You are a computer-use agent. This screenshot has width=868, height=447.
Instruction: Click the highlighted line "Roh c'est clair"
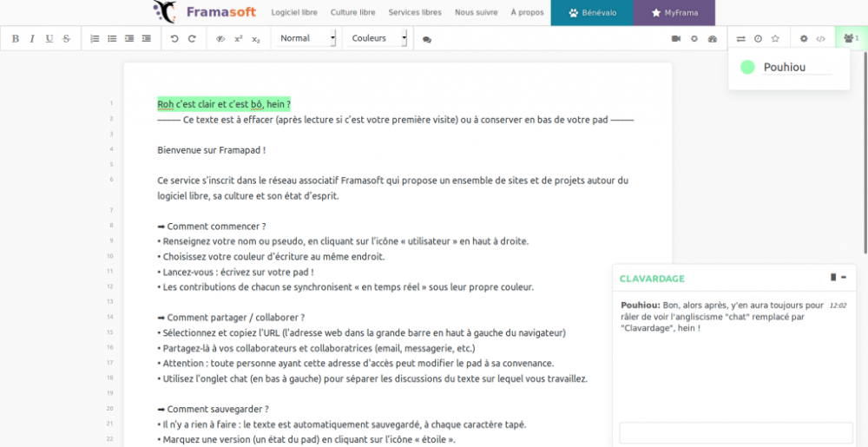[x=224, y=104]
